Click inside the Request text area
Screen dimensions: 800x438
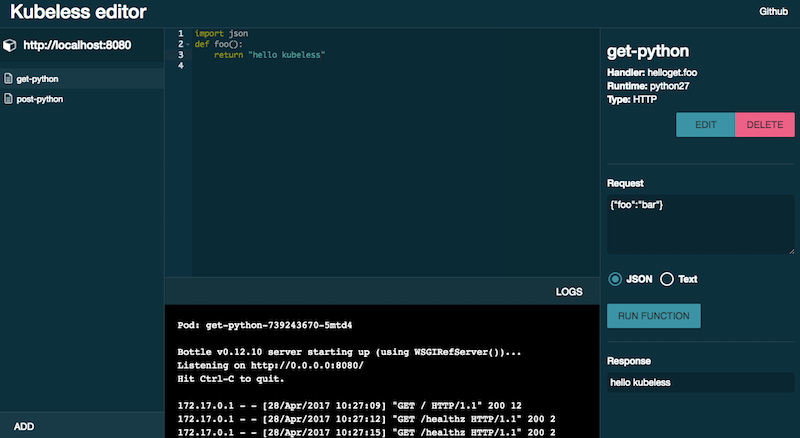click(701, 225)
